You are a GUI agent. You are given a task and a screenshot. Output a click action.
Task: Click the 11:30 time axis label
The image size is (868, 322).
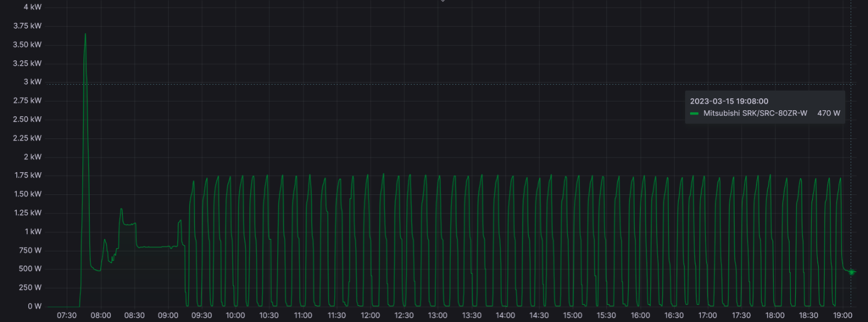pyautogui.click(x=337, y=315)
